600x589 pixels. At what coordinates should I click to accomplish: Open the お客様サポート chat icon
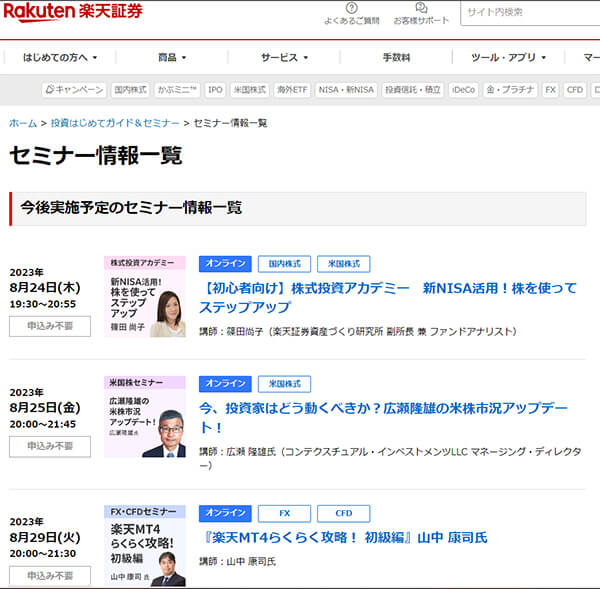[421, 8]
